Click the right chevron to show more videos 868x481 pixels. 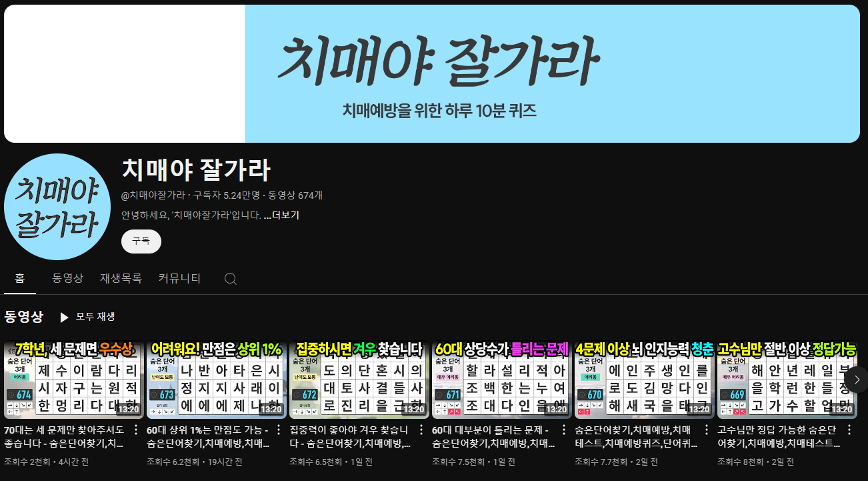coord(857,379)
